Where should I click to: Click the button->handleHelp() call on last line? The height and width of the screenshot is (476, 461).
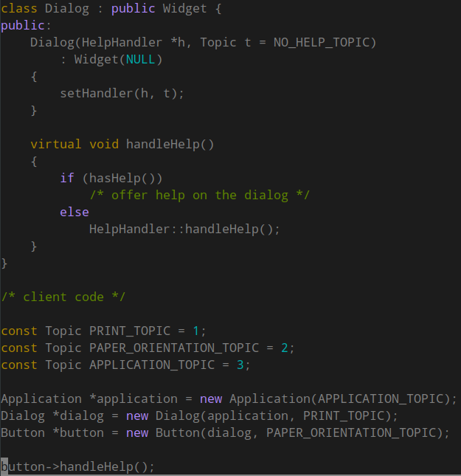(78, 466)
